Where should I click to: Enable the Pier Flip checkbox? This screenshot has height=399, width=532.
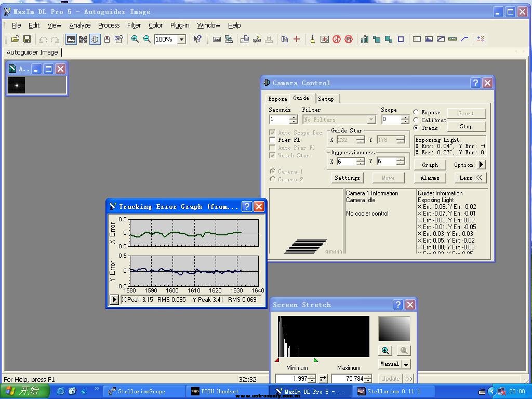(x=272, y=140)
